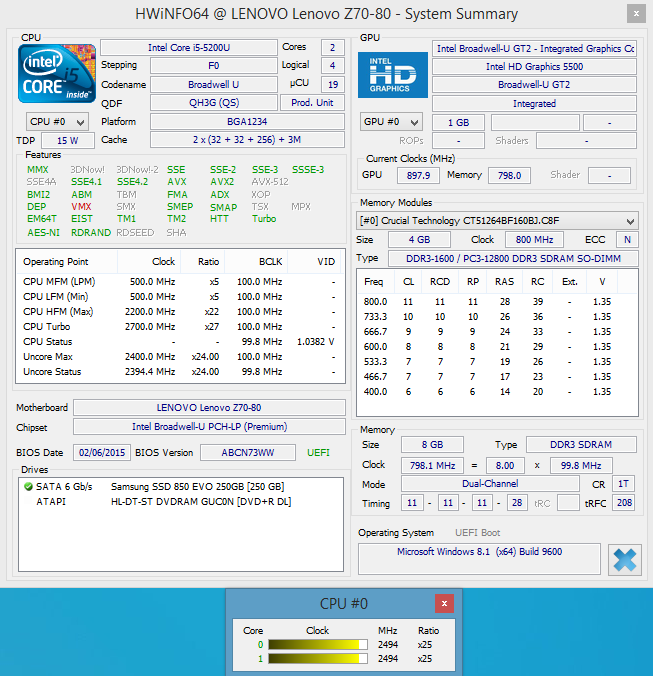The width and height of the screenshot is (653, 676).
Task: Click the Intel Core i5 logo
Action: point(56,74)
